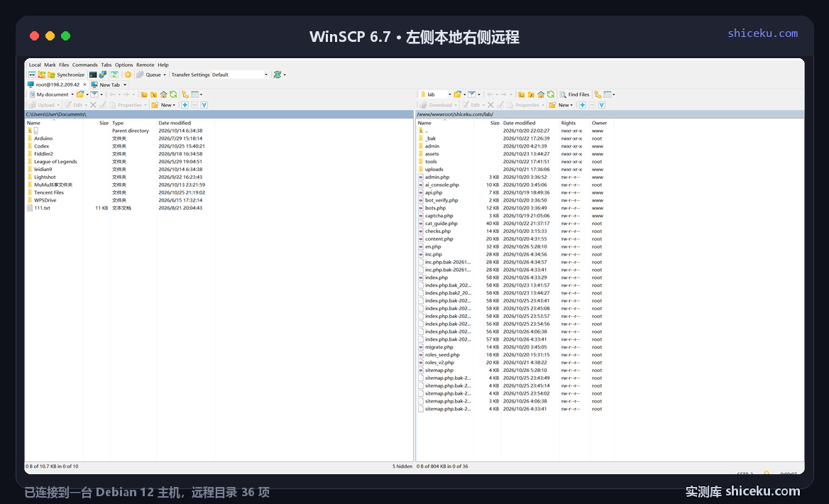Toggle remote directory tree icon
Screen dimensions: 829x504
[x=598, y=94]
